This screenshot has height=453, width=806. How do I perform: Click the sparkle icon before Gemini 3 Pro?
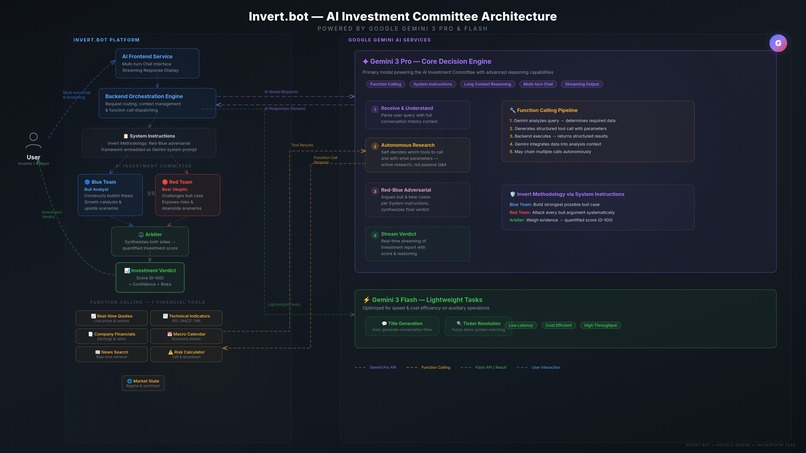pyautogui.click(x=365, y=62)
